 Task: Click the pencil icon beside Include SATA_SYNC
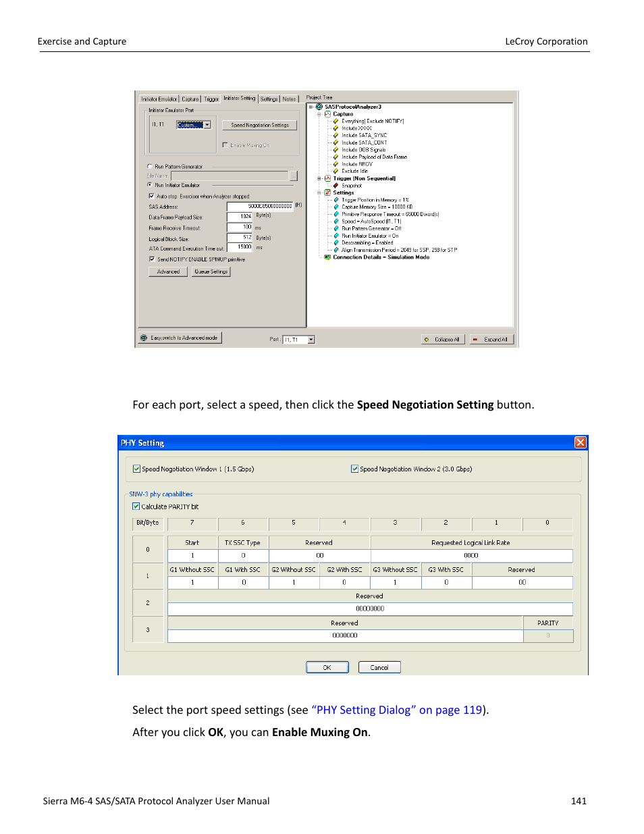pos(336,135)
